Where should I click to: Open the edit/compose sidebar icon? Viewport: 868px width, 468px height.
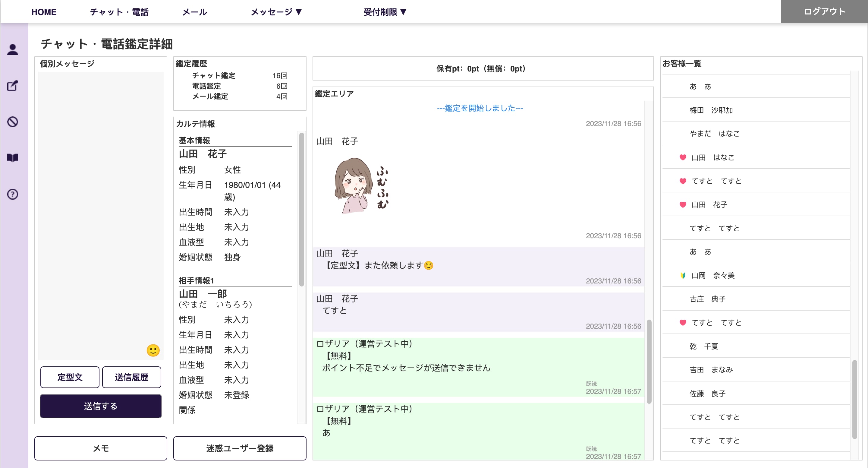[x=13, y=86]
